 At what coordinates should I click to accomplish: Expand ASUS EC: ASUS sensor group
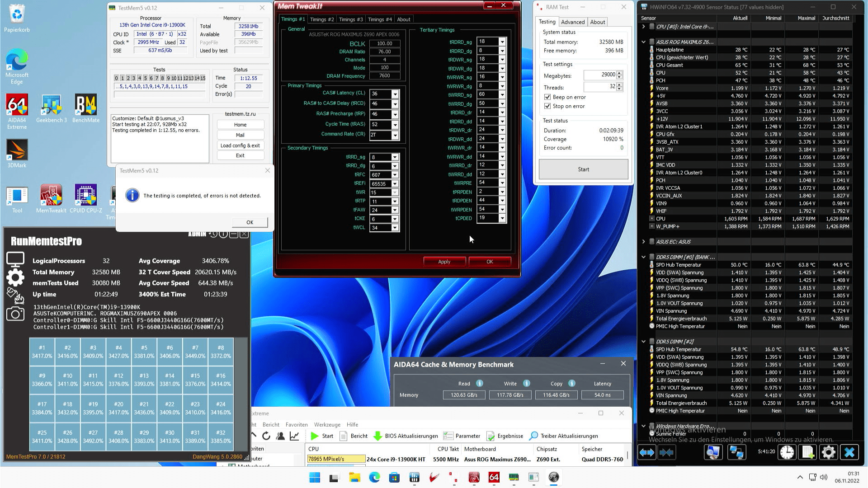coord(644,242)
